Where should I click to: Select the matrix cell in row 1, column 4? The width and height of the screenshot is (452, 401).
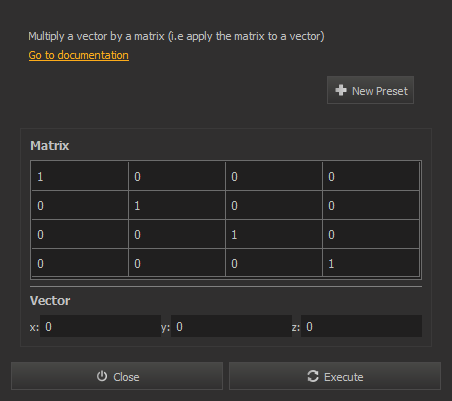(371, 176)
